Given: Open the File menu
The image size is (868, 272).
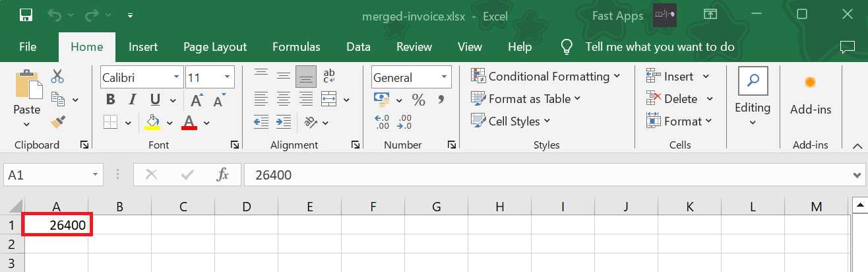Looking at the screenshot, I should (x=28, y=47).
